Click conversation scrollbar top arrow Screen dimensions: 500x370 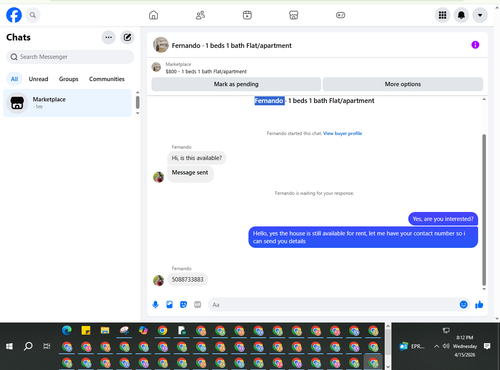(484, 99)
